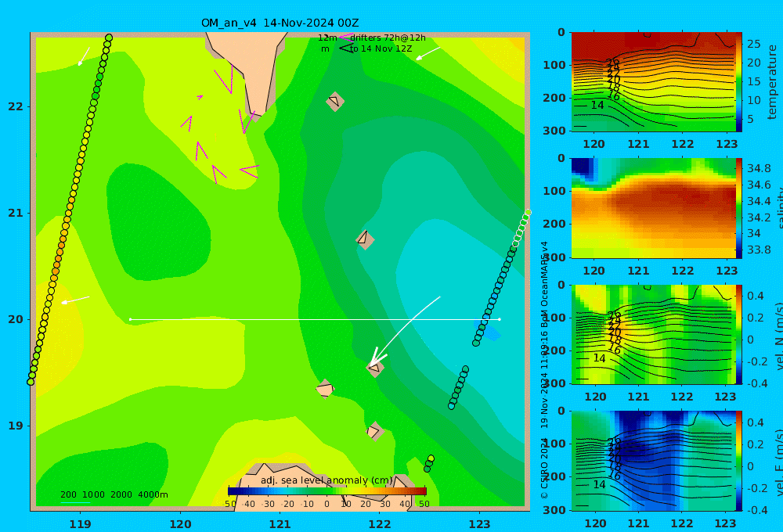Click the vel. E colorbar scale
The image size is (783, 532).
(x=739, y=461)
